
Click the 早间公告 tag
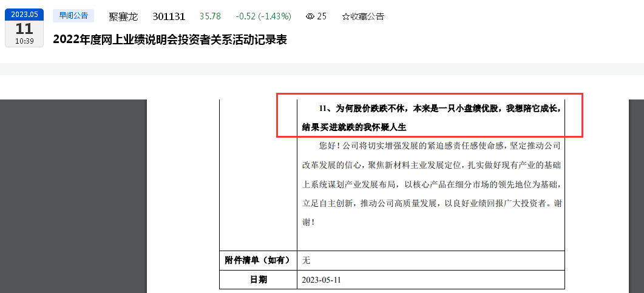73,16
